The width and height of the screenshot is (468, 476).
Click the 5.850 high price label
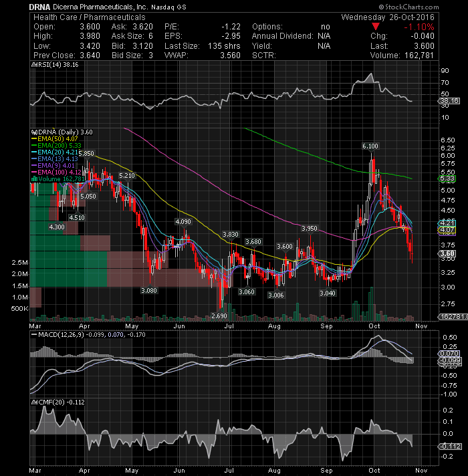86,154
